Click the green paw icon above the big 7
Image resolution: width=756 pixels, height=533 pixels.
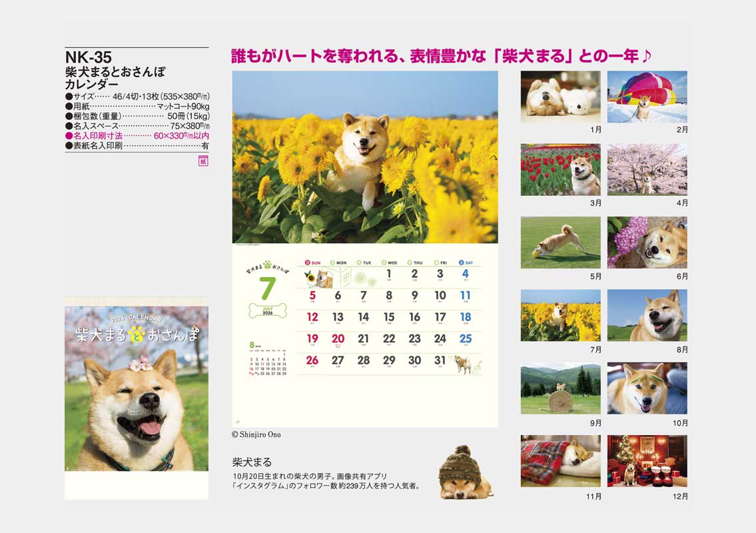coord(268,265)
